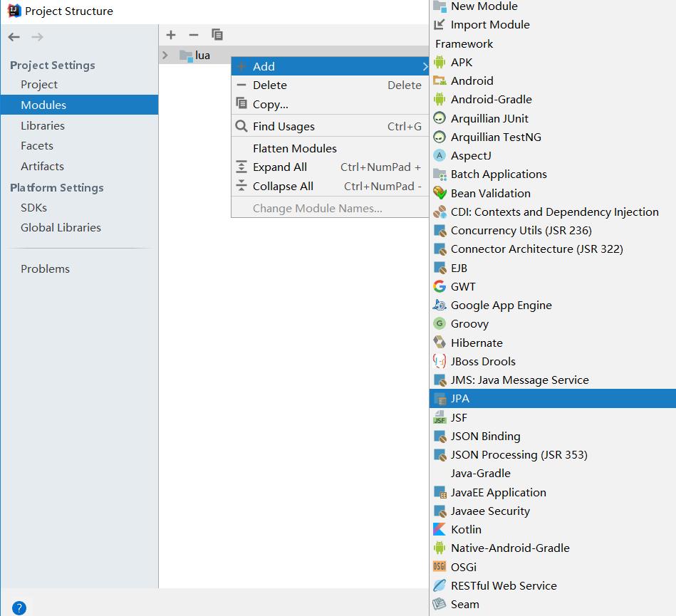
Task: Click the Expand All icon
Action: [241, 167]
